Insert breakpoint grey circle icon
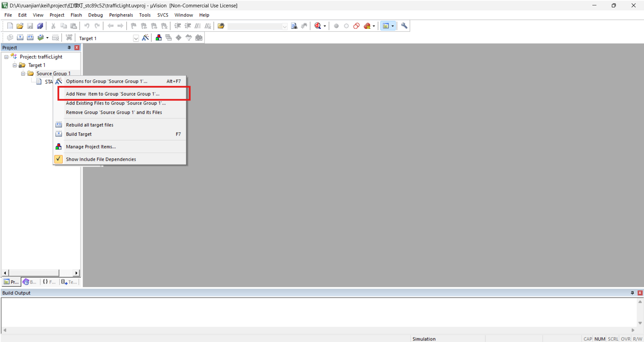Screen dimensions: 644x342 (336, 26)
